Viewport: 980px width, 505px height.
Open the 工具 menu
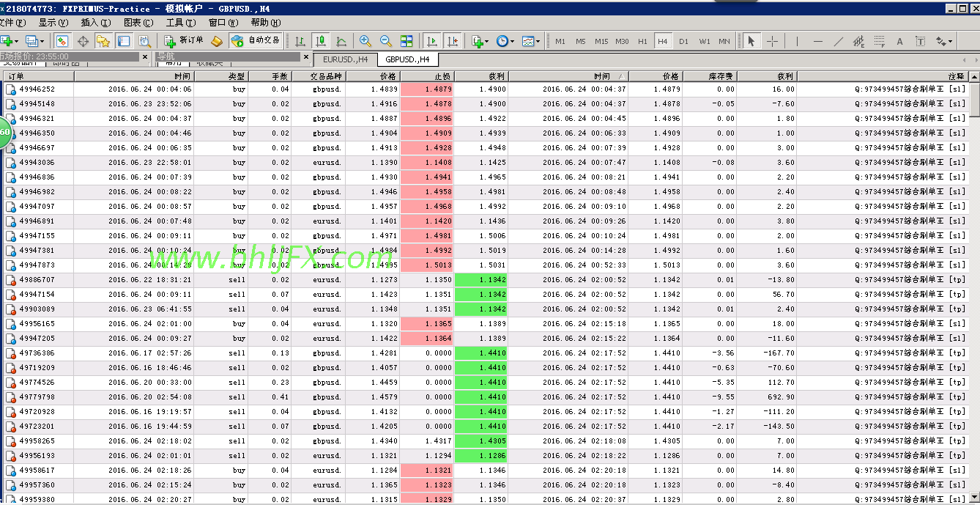coord(180,23)
